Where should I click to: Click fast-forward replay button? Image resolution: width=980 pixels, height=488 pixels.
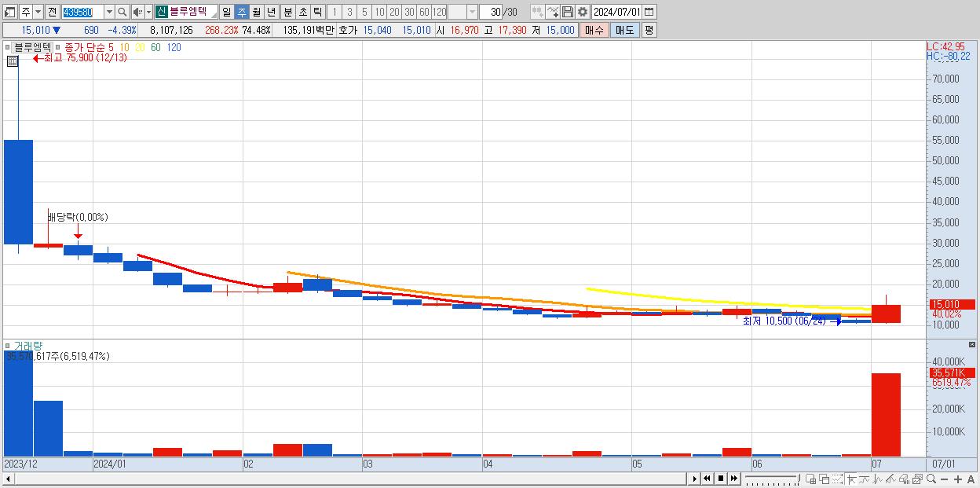point(733,479)
